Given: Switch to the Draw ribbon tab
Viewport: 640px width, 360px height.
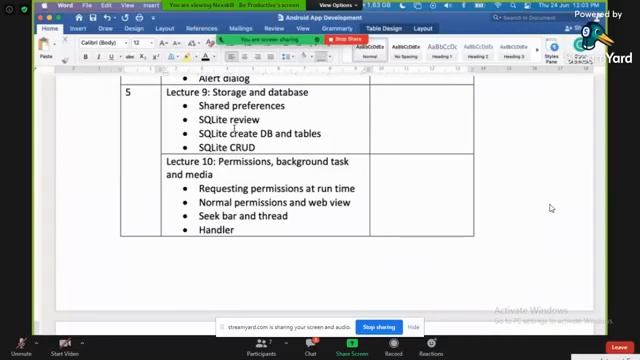Looking at the screenshot, I should click(x=105, y=29).
